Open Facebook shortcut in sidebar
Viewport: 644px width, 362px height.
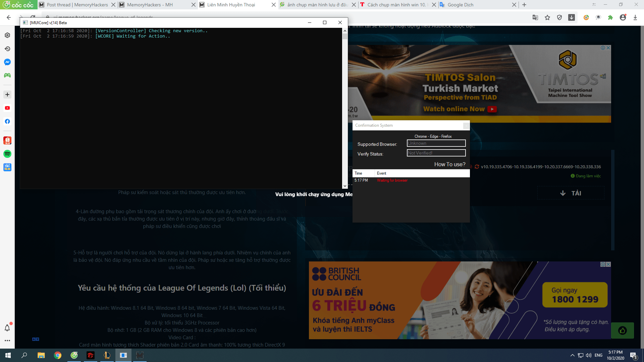pyautogui.click(x=7, y=121)
